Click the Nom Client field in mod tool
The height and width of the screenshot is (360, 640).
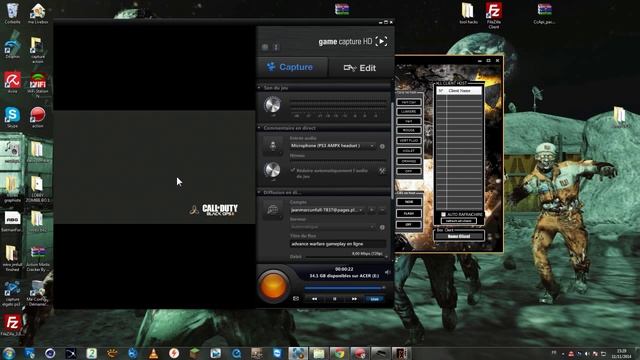[x=459, y=236]
